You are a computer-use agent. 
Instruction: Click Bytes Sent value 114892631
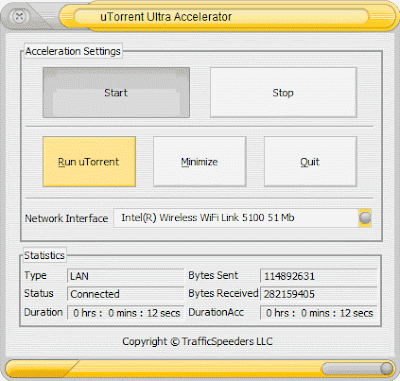pyautogui.click(x=318, y=276)
